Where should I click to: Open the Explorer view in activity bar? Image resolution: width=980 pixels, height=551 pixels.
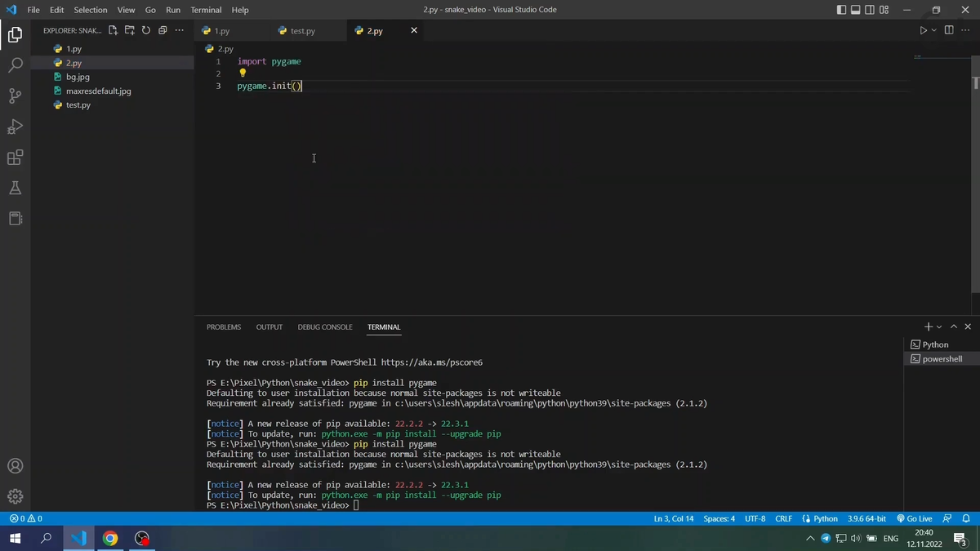click(x=15, y=34)
